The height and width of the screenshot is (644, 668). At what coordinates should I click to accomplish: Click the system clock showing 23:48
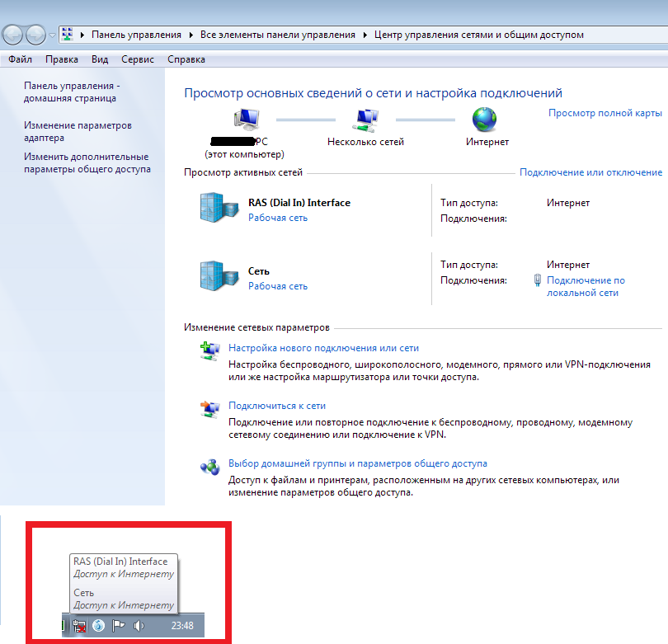(182, 626)
